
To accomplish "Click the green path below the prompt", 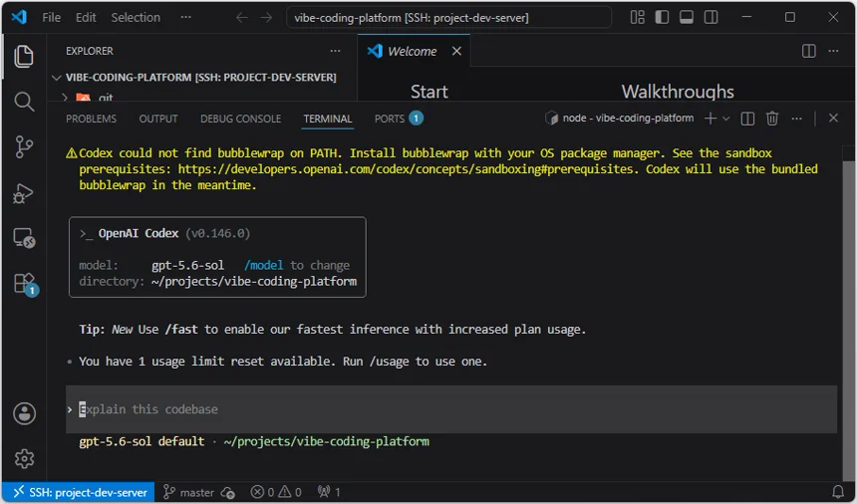I will tap(326, 441).
